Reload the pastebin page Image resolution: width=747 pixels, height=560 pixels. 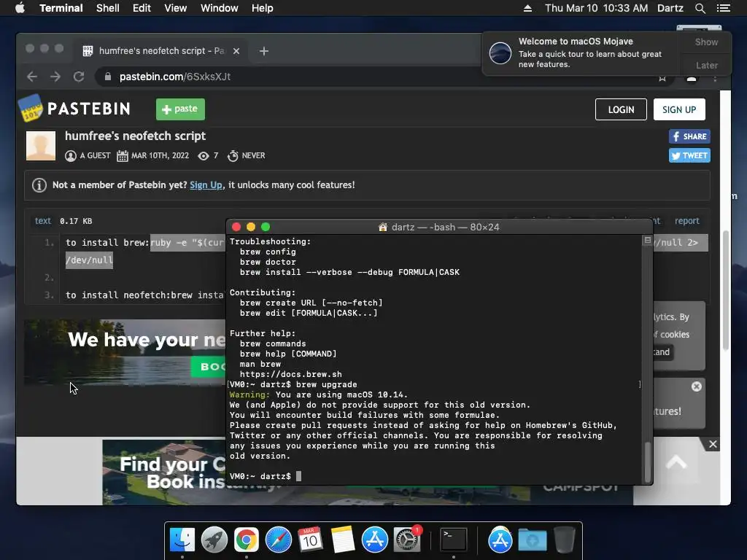pos(79,77)
